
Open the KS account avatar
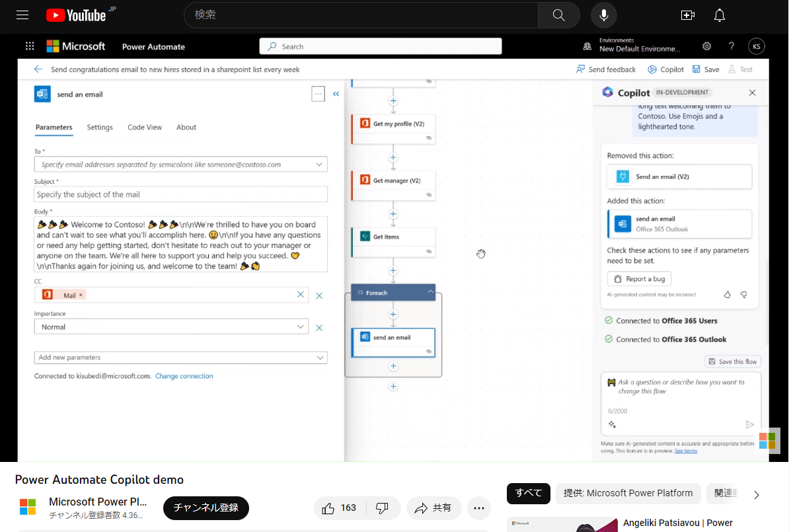pyautogui.click(x=757, y=46)
